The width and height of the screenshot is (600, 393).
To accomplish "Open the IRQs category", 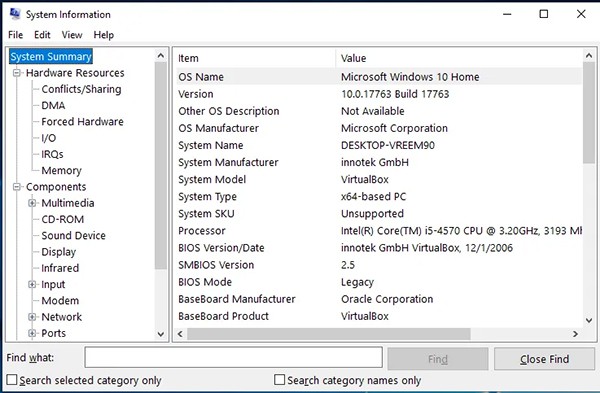I will (x=52, y=154).
